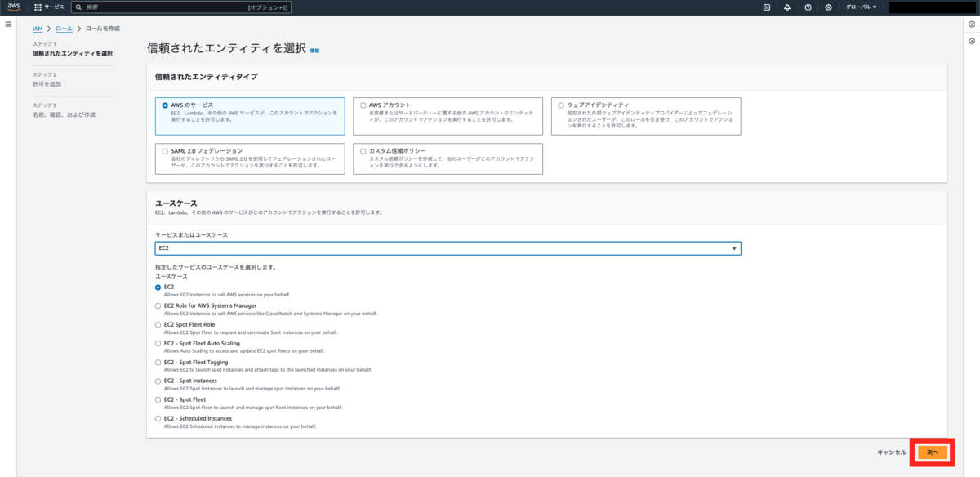The image size is (980, 477).
Task: Open the help question mark icon
Action: 808,7
